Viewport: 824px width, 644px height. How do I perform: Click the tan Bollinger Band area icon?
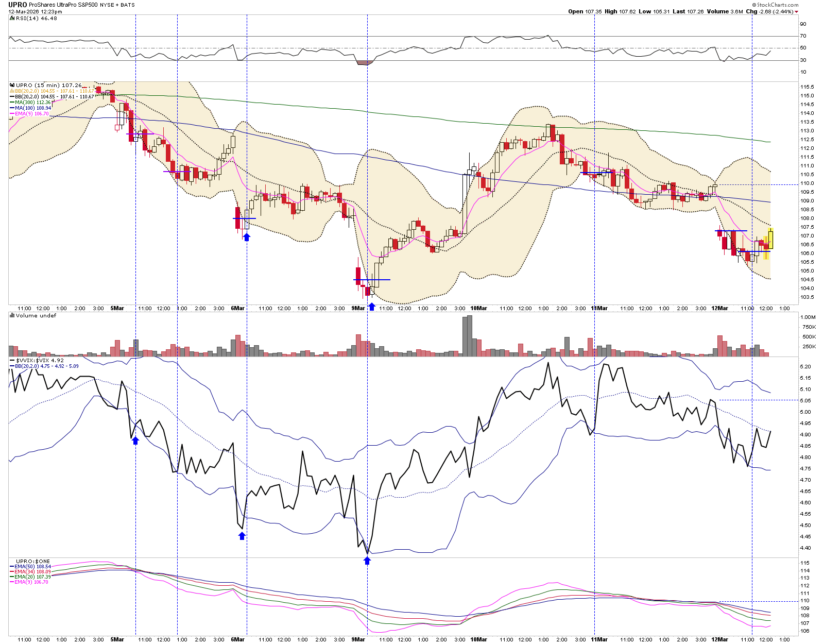pyautogui.click(x=12, y=91)
